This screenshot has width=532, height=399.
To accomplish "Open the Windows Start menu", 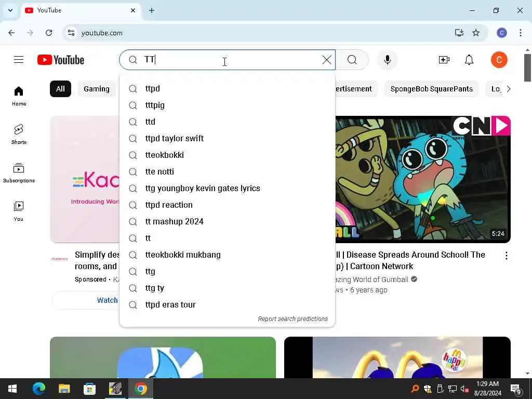I will click(x=12, y=389).
